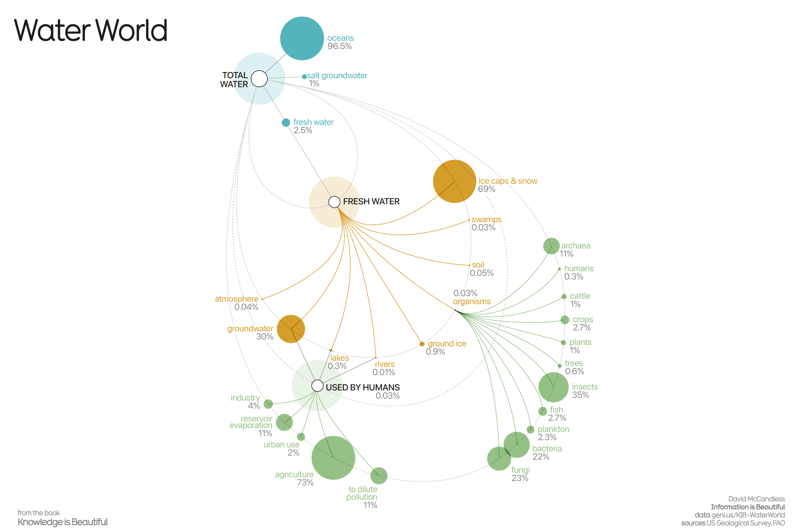Image resolution: width=799 pixels, height=532 pixels.
Task: Select the insects 35% circle
Action: [553, 387]
